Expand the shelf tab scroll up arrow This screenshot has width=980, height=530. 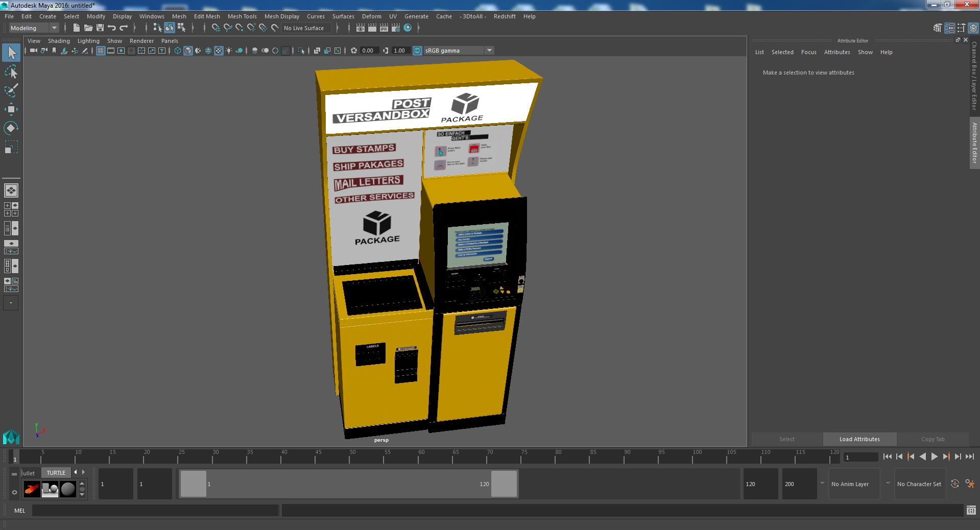point(82,483)
